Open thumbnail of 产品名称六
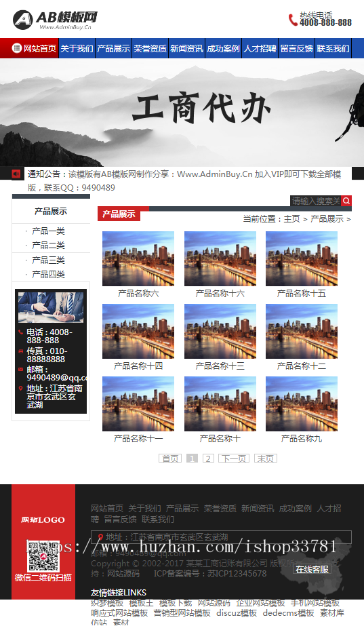 pos(138,258)
